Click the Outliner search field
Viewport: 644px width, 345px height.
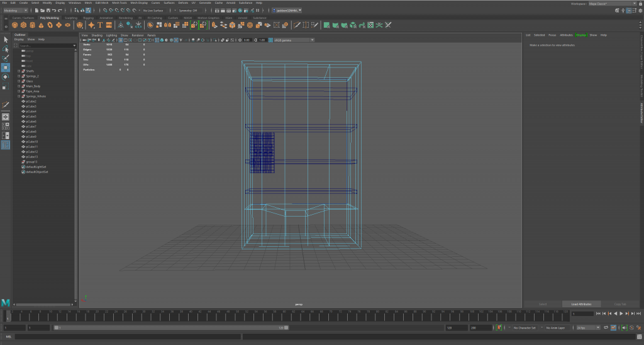point(44,46)
